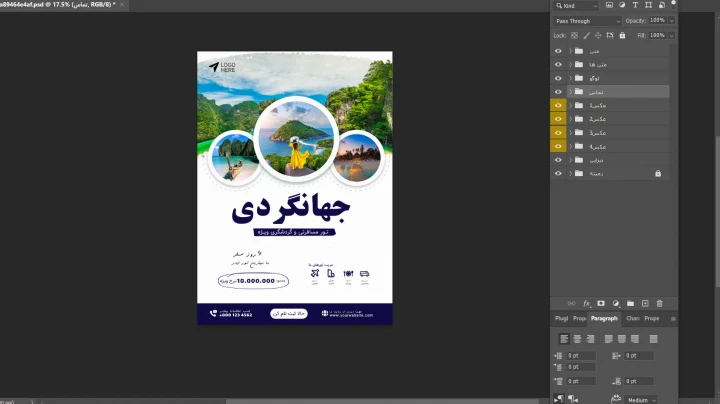Select justify all icon
This screenshot has width=720, height=404.
[x=653, y=339]
